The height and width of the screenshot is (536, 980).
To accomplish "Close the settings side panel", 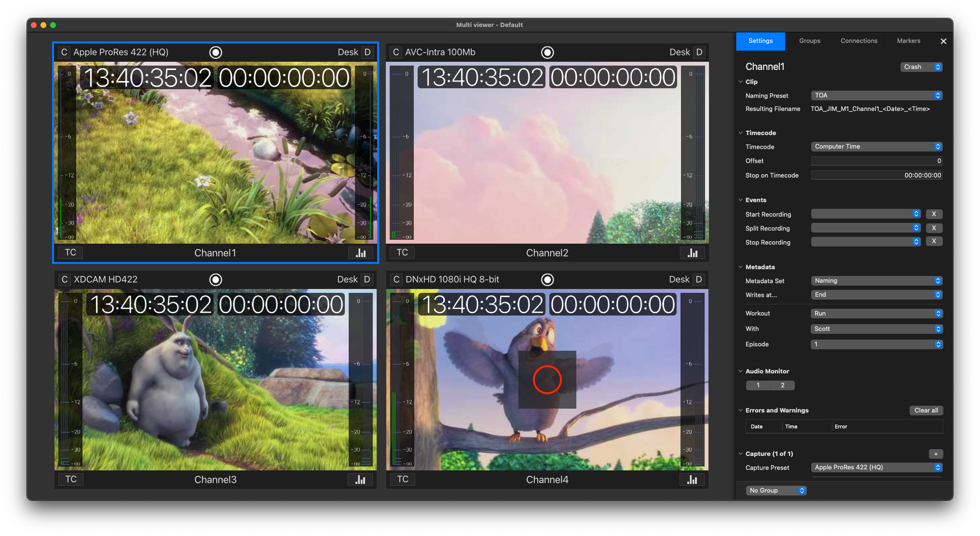I will [943, 41].
